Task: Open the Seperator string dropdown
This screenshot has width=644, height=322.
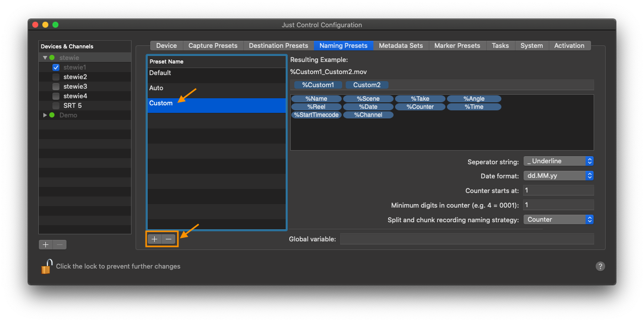Action: [x=558, y=161]
